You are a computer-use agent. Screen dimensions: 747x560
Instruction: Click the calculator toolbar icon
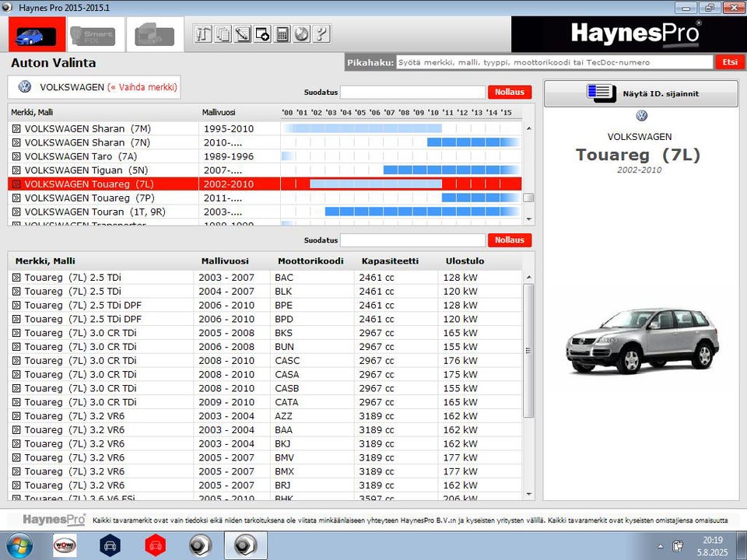[x=282, y=34]
